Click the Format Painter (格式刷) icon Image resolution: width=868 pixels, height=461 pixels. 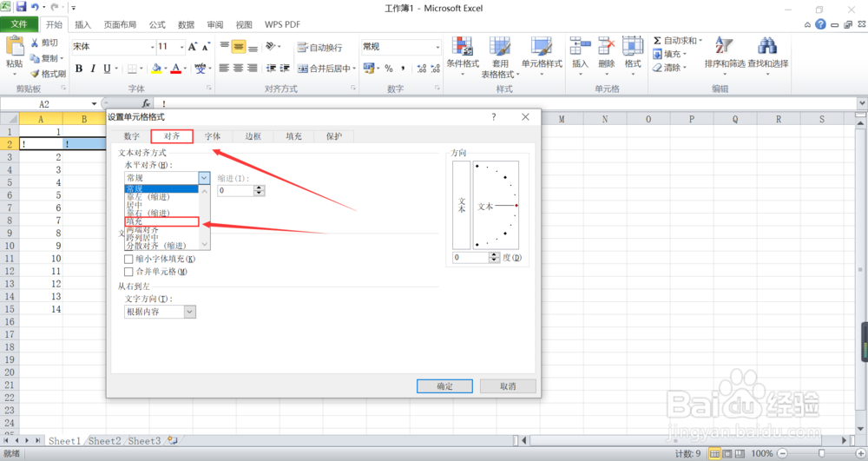35,73
